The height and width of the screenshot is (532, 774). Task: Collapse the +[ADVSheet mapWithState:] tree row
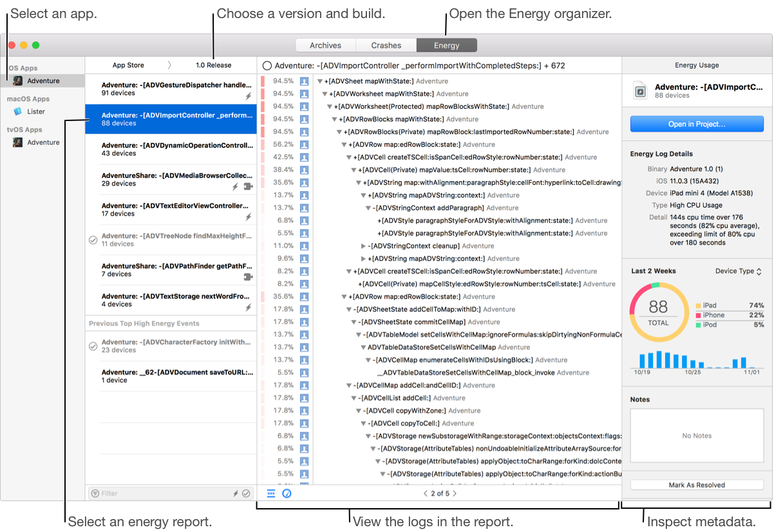(x=319, y=81)
